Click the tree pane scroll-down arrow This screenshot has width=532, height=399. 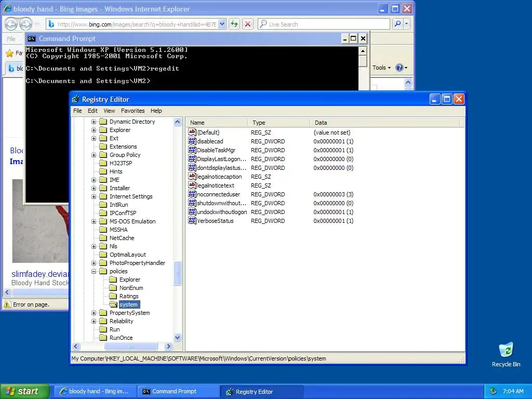coord(178,337)
